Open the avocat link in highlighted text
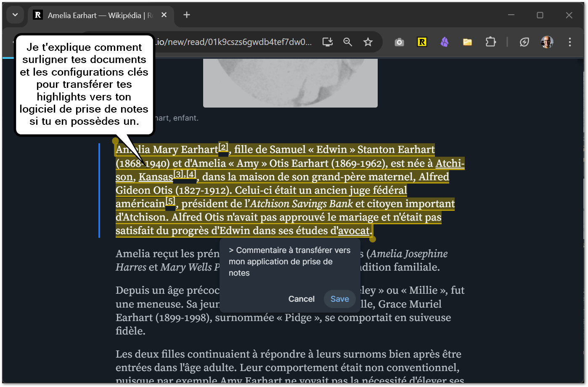 click(354, 231)
